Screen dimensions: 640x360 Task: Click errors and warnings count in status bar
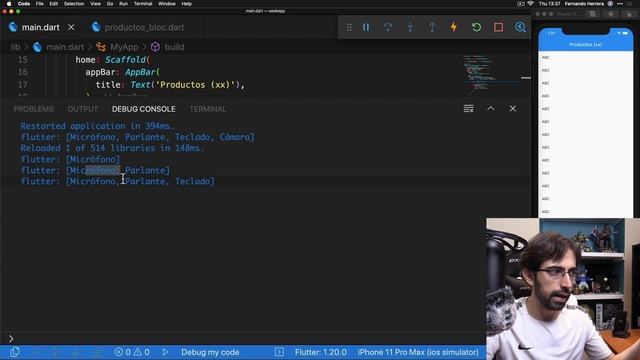click(x=132, y=352)
